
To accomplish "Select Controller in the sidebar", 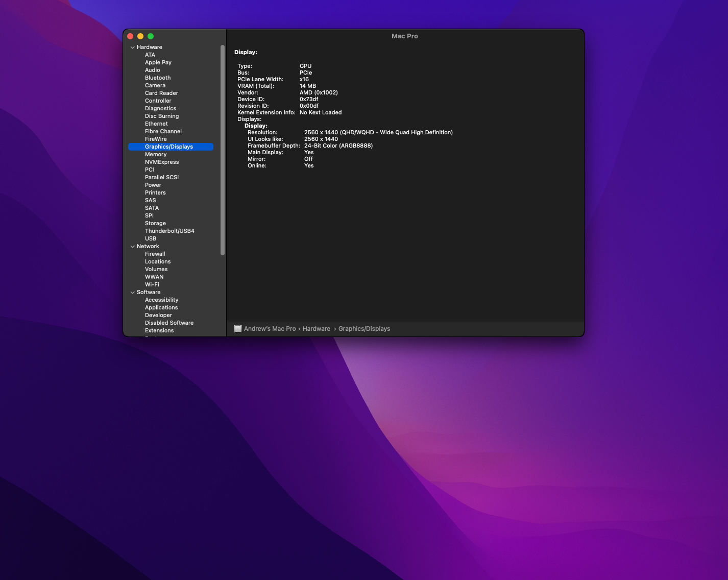I will point(158,101).
